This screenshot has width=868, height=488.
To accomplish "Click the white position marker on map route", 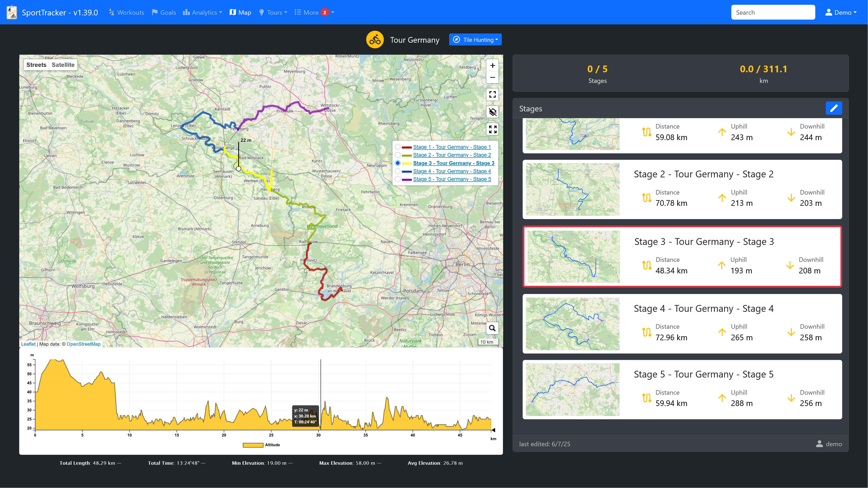I will coord(238,168).
